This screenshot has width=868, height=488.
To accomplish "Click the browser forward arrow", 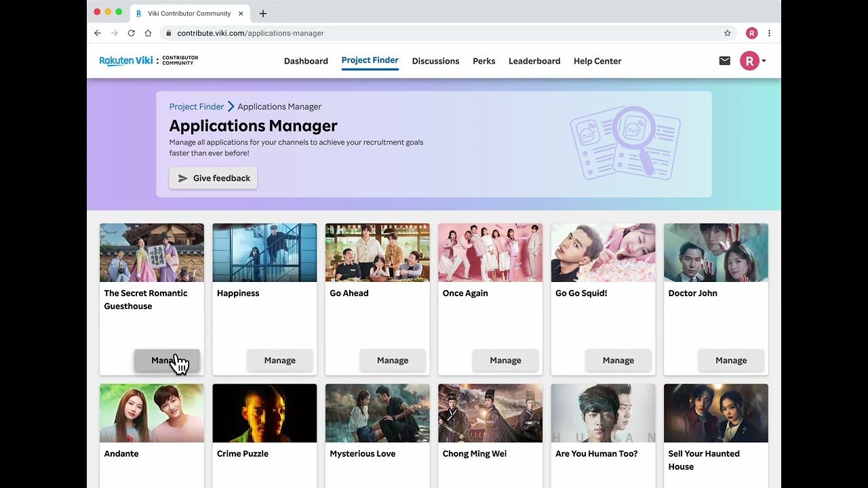I will 115,33.
